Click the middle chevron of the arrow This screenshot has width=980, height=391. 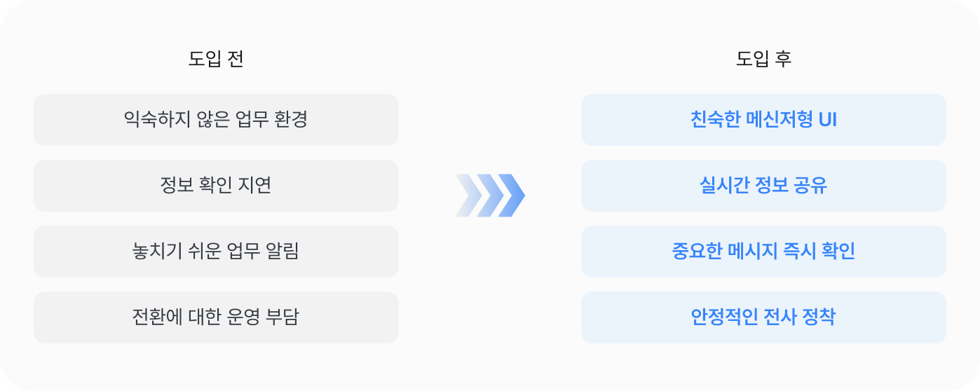click(x=489, y=195)
